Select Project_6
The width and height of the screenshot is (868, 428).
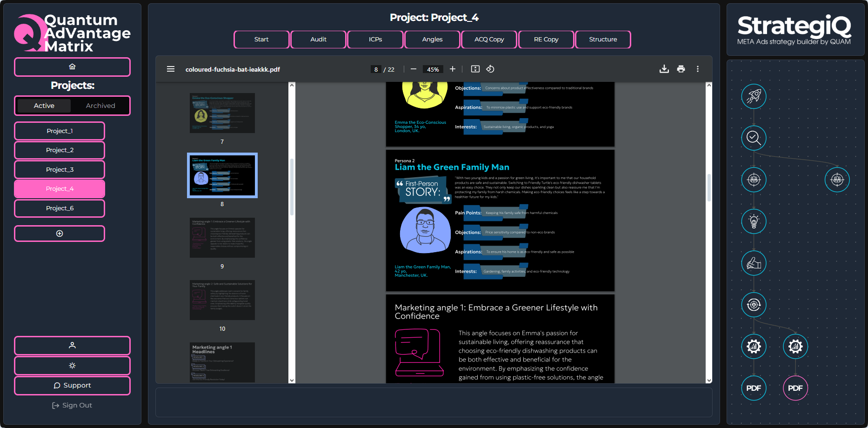tap(60, 208)
